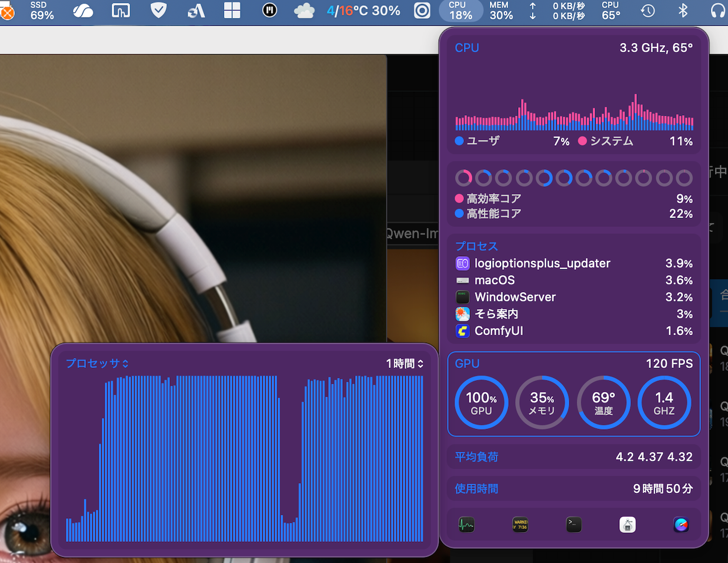This screenshot has width=728, height=563.
Task: Open the iStat Menus app icon
Action: point(681,524)
